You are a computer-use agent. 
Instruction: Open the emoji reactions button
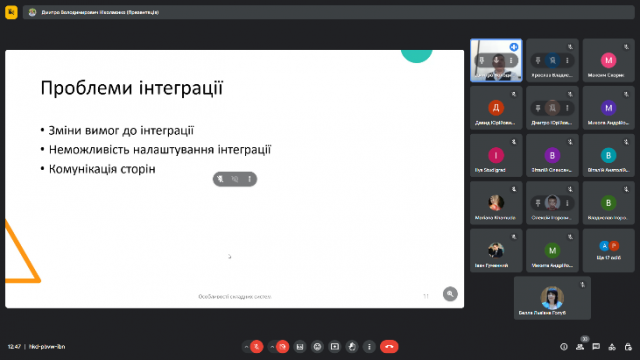(x=317, y=347)
